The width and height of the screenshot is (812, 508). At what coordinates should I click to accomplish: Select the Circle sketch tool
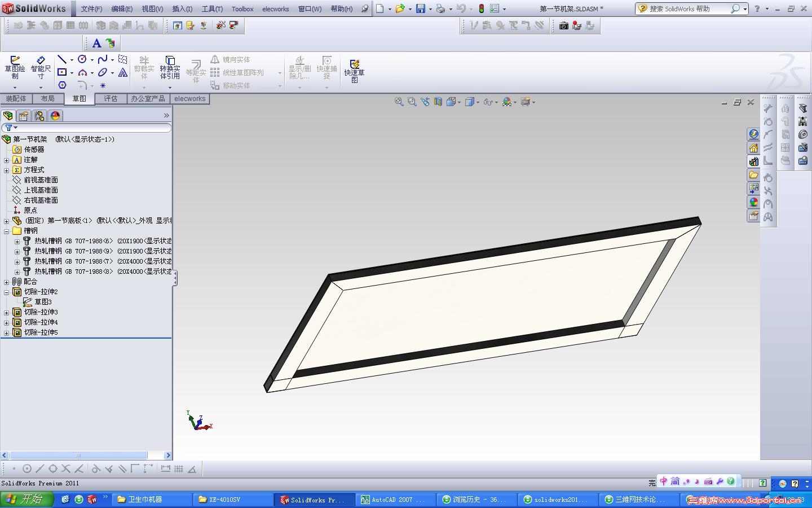[x=82, y=59]
